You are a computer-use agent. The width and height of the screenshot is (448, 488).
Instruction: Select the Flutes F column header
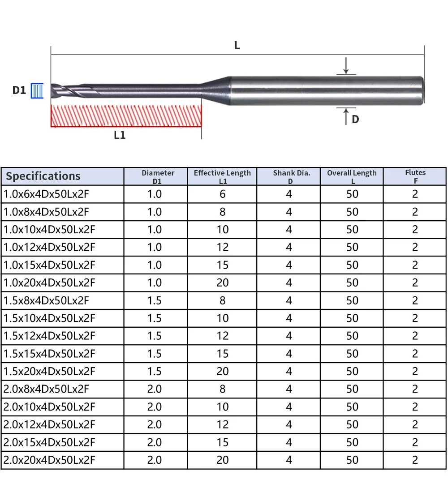tap(415, 176)
